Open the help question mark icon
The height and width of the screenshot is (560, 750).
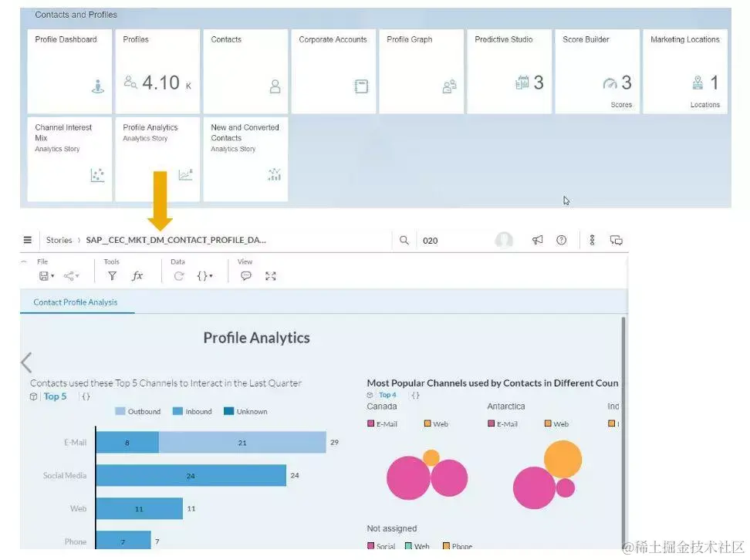tap(562, 240)
